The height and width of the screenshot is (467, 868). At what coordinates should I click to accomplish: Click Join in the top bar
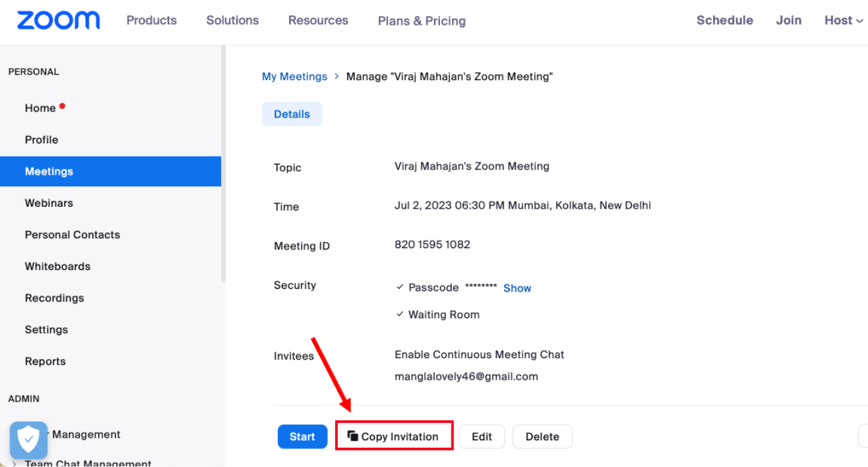coord(789,20)
